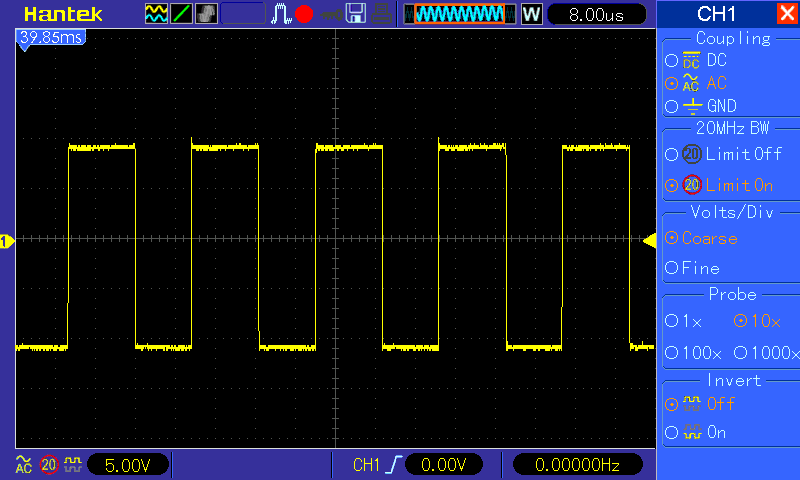Click the 0.00000Hz frequency readout
The width and height of the screenshot is (800, 480).
577,465
